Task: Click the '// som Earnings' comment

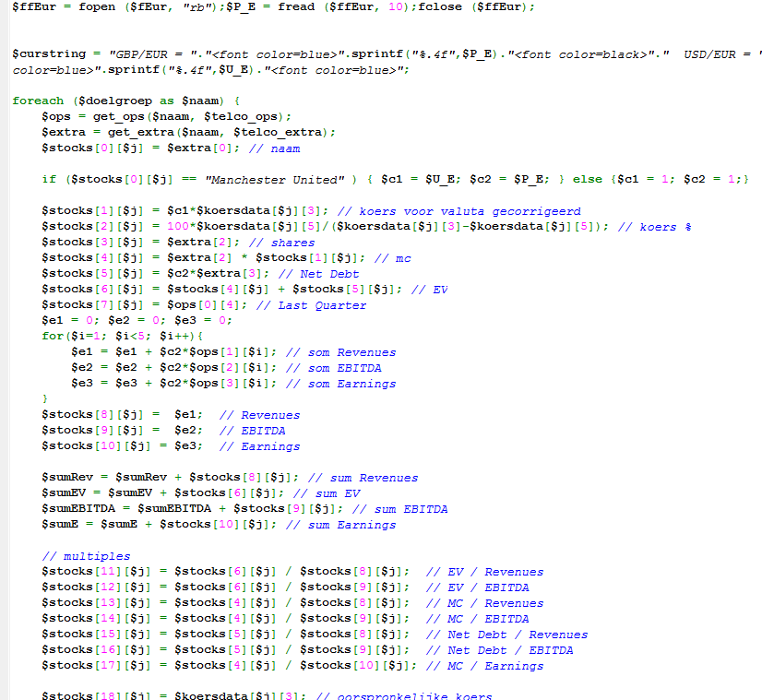Action: coord(341,384)
